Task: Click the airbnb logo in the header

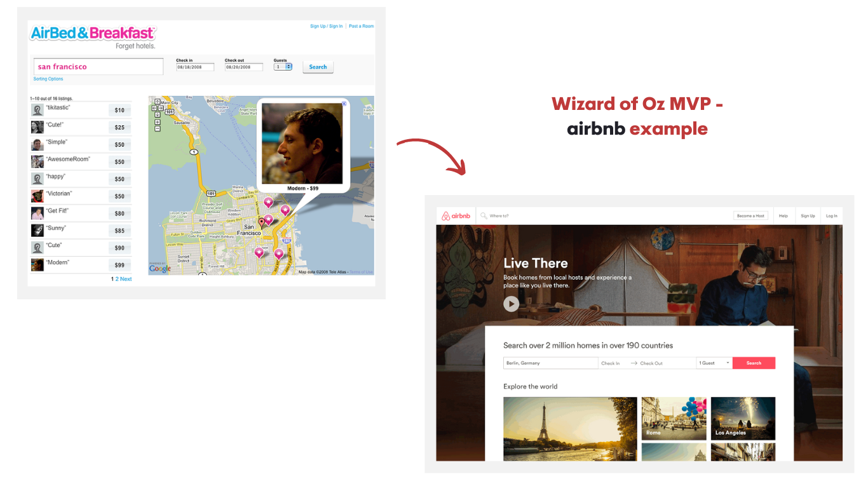Action: 456,216
